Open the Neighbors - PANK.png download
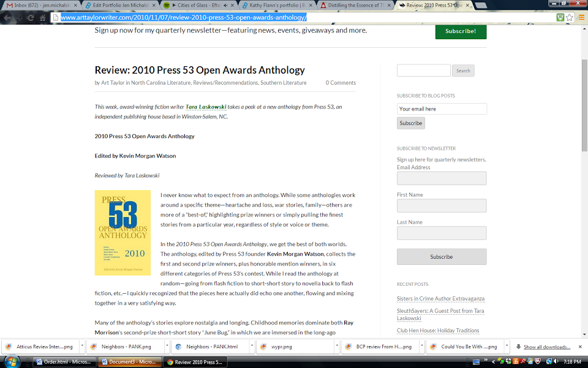The height and width of the screenshot is (368, 588). [x=125, y=347]
